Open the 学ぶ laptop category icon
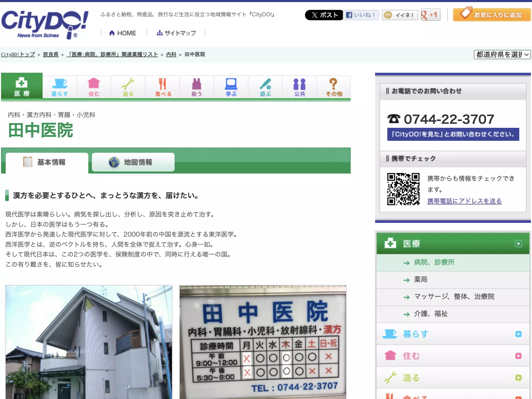 pos(231,87)
